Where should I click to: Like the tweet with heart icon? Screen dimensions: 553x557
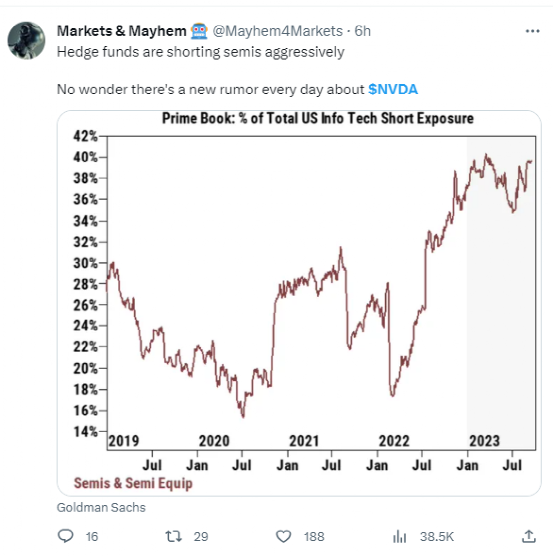[x=283, y=536]
